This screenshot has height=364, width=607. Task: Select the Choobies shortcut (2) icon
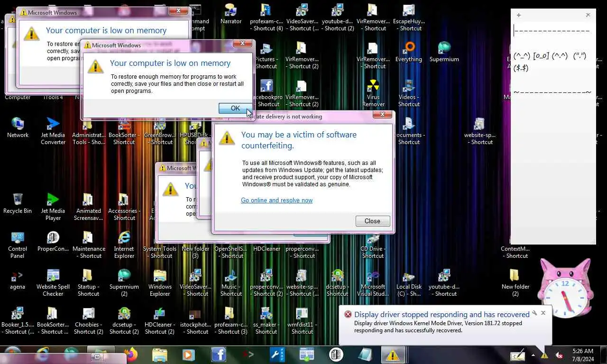pos(89,321)
